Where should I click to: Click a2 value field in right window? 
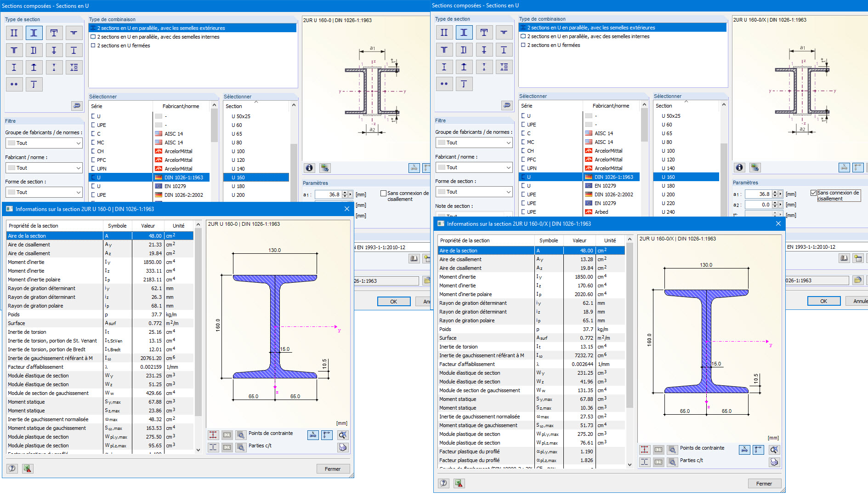click(x=758, y=205)
